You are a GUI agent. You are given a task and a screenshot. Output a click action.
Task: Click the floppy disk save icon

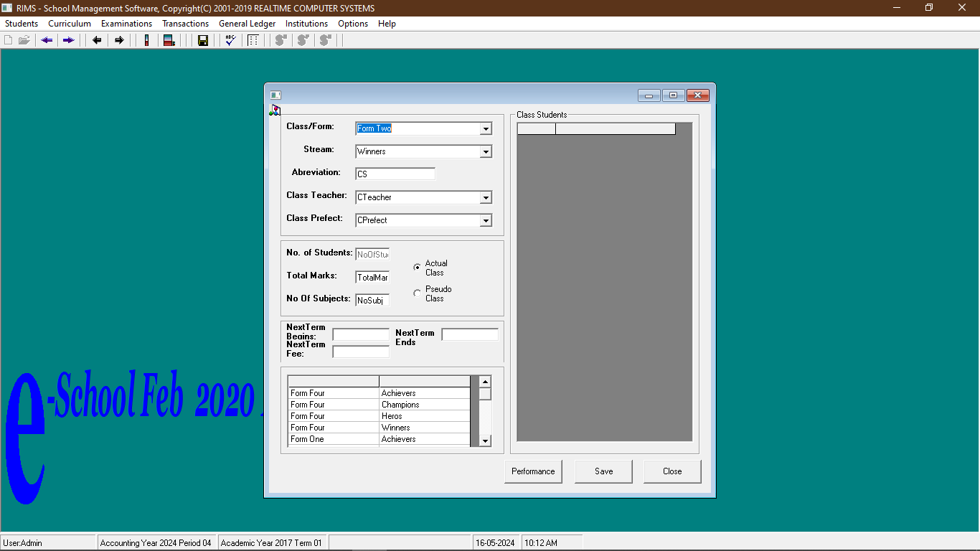203,40
